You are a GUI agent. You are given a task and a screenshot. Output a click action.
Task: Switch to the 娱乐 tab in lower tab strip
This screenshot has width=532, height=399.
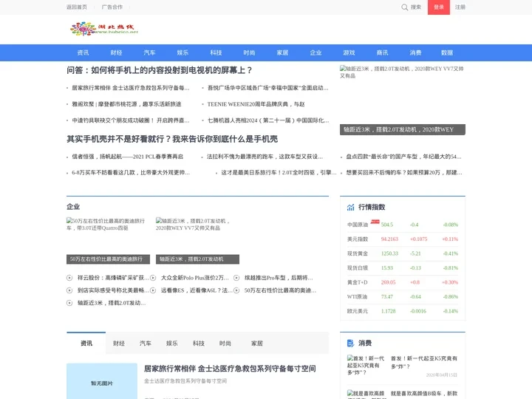pos(172,344)
